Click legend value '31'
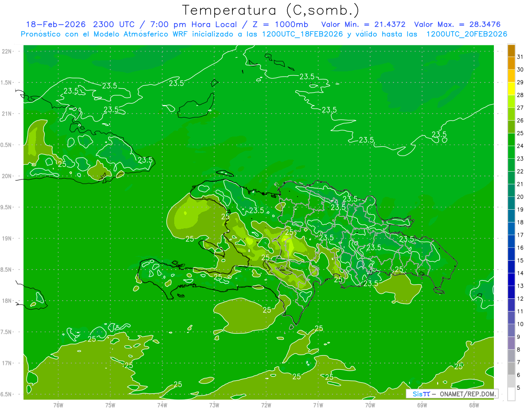 coord(520,57)
